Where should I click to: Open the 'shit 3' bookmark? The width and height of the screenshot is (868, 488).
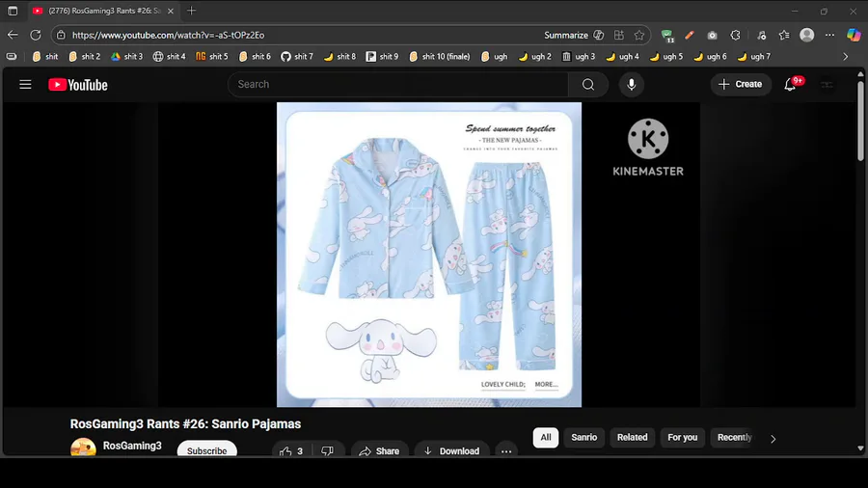126,57
